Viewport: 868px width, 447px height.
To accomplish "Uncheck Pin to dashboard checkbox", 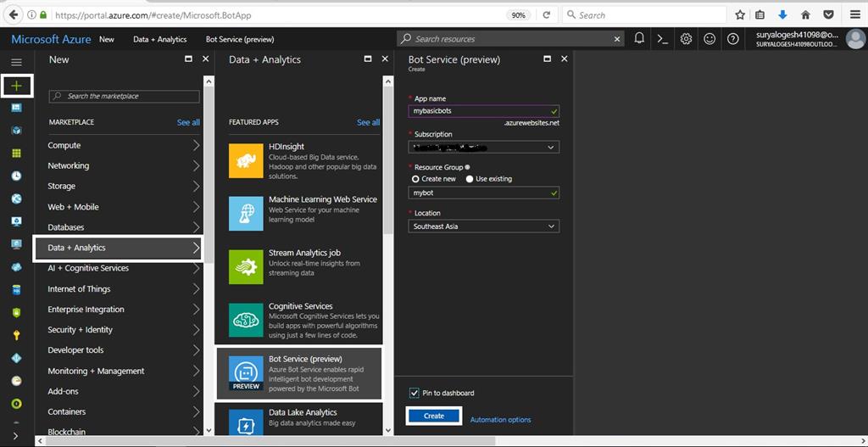I will pos(414,393).
